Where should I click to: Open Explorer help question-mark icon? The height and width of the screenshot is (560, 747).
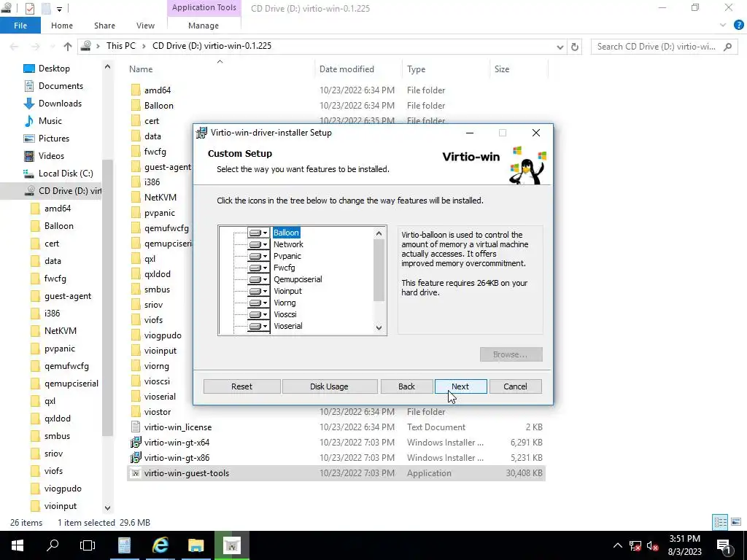[x=738, y=26]
